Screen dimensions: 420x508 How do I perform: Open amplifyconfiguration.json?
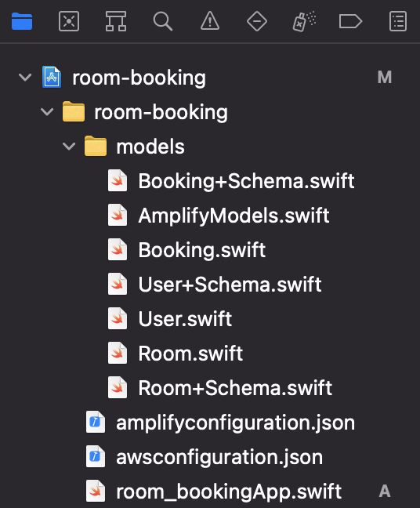coord(235,423)
